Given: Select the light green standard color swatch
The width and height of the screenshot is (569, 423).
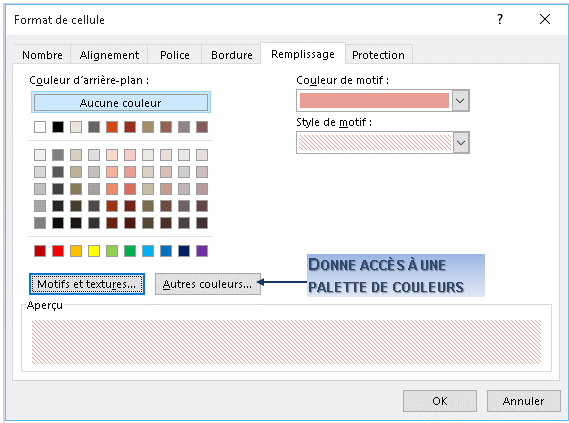Looking at the screenshot, I should [112, 251].
